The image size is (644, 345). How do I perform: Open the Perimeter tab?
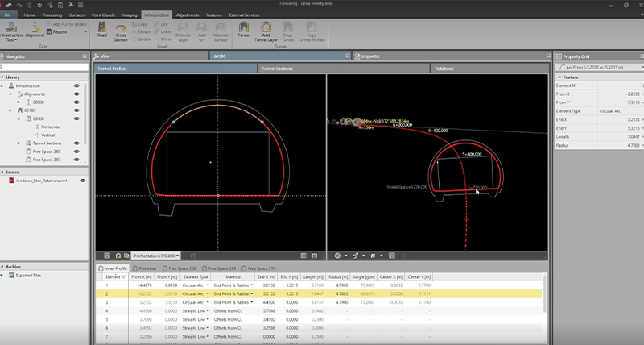point(146,268)
